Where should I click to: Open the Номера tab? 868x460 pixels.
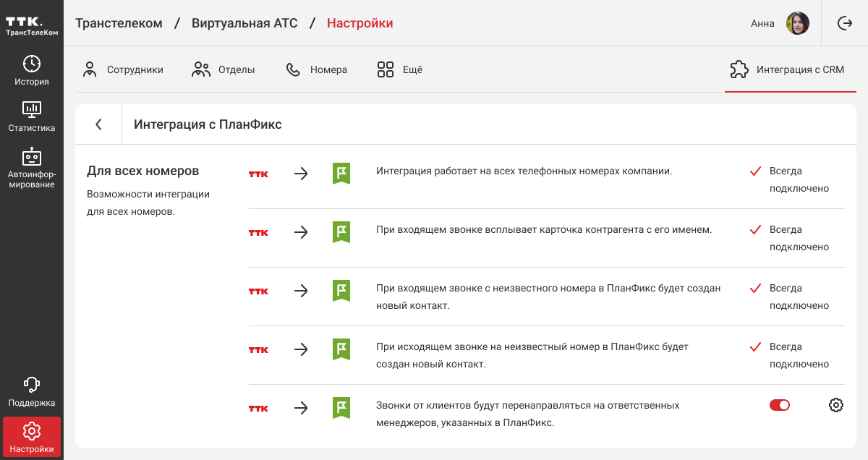click(x=317, y=70)
